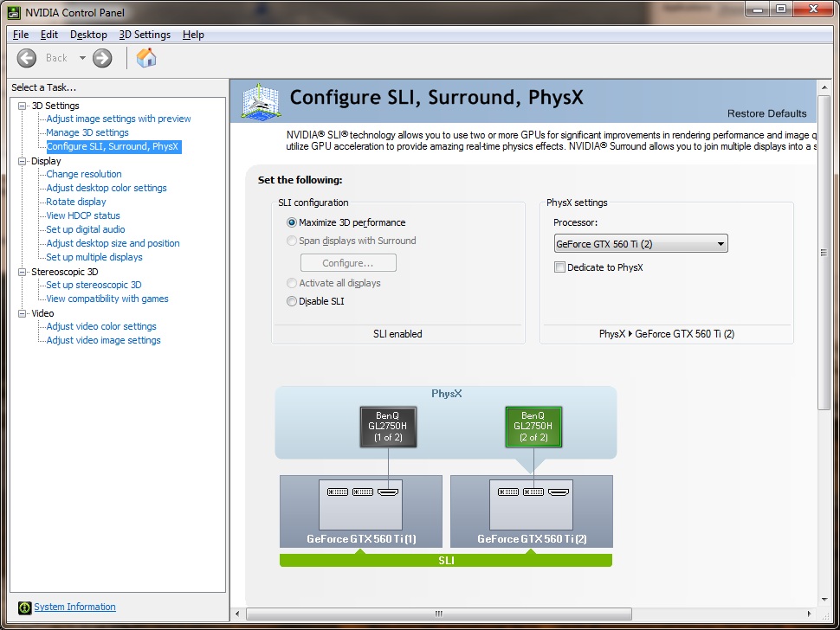Click the NVIDIA Control Panel title icon
Screen dimensions: 840x630
(x=14, y=12)
